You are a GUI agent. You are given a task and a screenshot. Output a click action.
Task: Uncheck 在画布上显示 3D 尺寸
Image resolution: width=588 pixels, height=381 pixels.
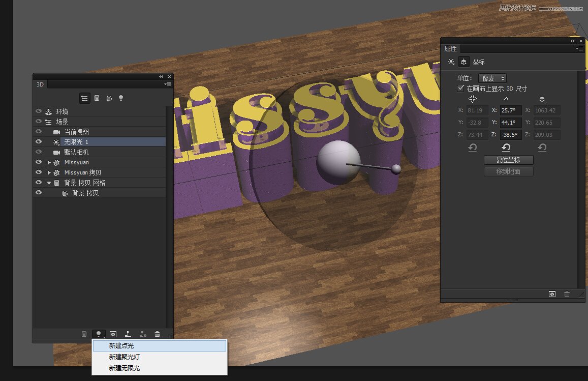(x=460, y=87)
